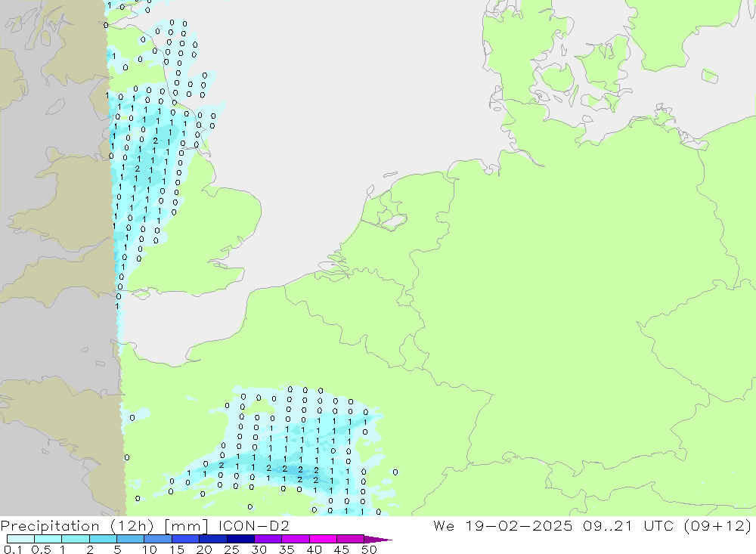Viewport: 756px width, 554px height.
Task: Click the "35" legend label
Action: 287,549
